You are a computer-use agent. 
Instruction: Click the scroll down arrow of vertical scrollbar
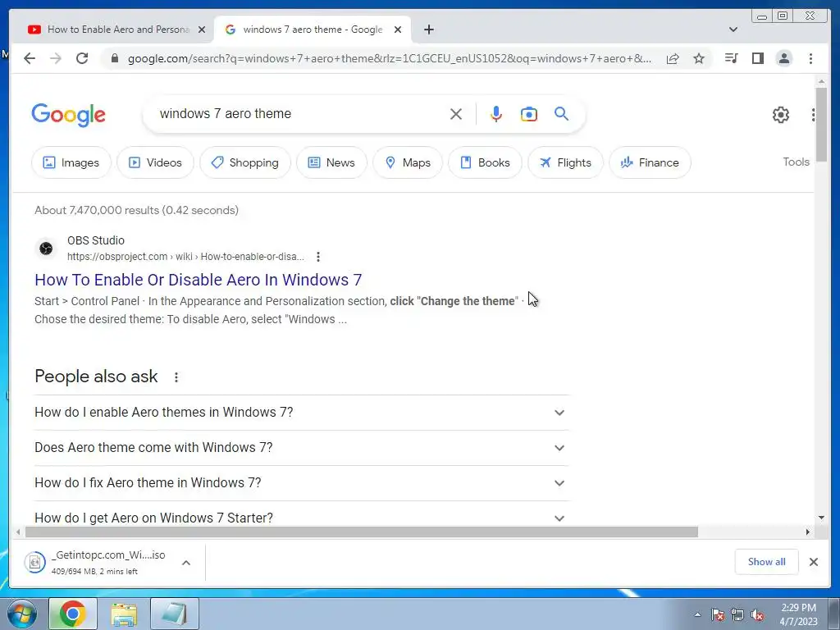click(x=821, y=518)
